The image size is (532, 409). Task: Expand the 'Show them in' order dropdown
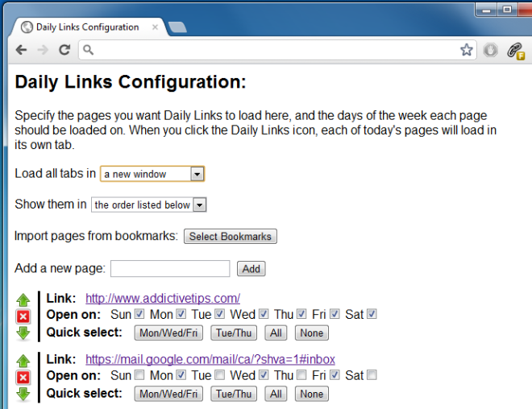point(148,204)
